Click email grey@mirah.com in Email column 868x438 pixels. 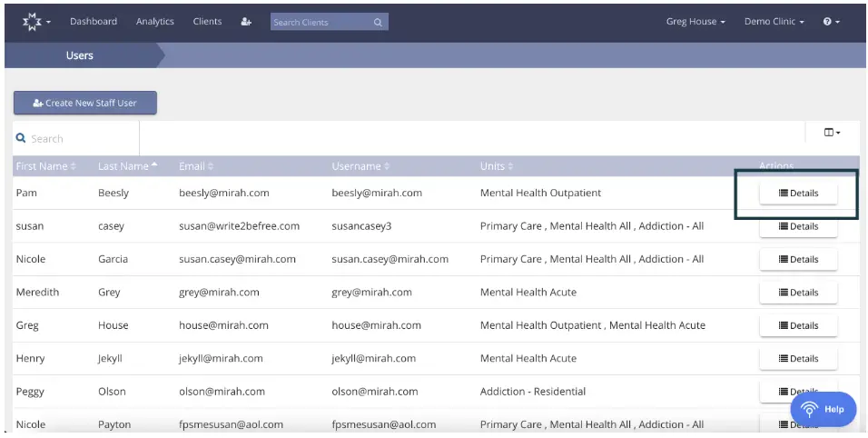tap(219, 293)
